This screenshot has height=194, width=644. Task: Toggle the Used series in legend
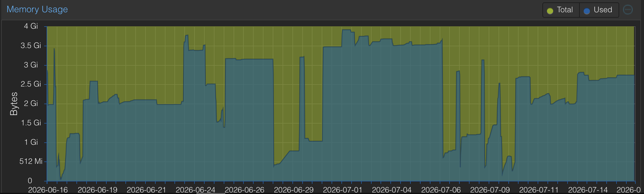coord(599,10)
